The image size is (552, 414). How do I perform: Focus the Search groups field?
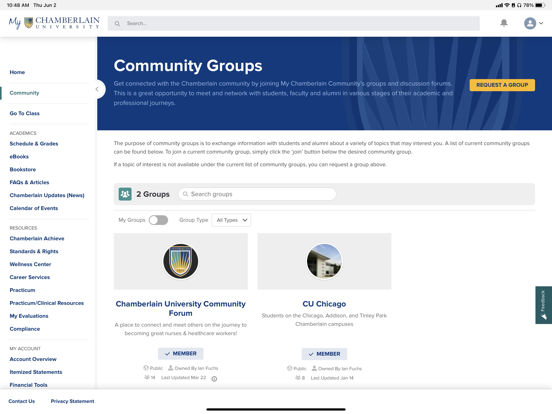[257, 194]
